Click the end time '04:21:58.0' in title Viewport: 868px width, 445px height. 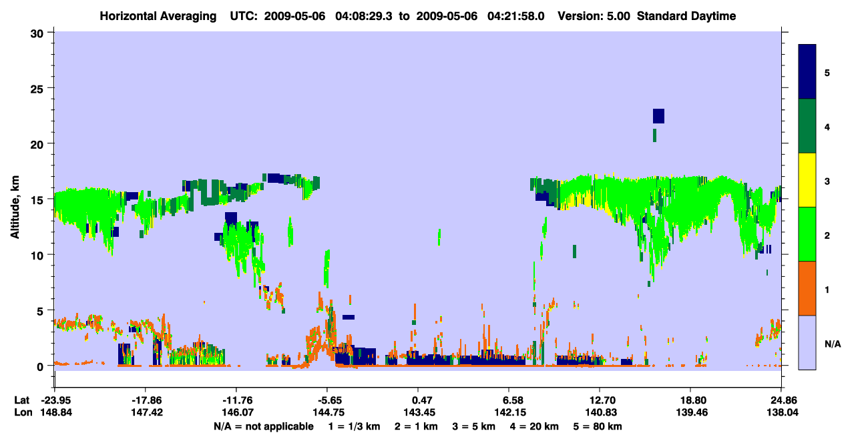click(x=517, y=16)
